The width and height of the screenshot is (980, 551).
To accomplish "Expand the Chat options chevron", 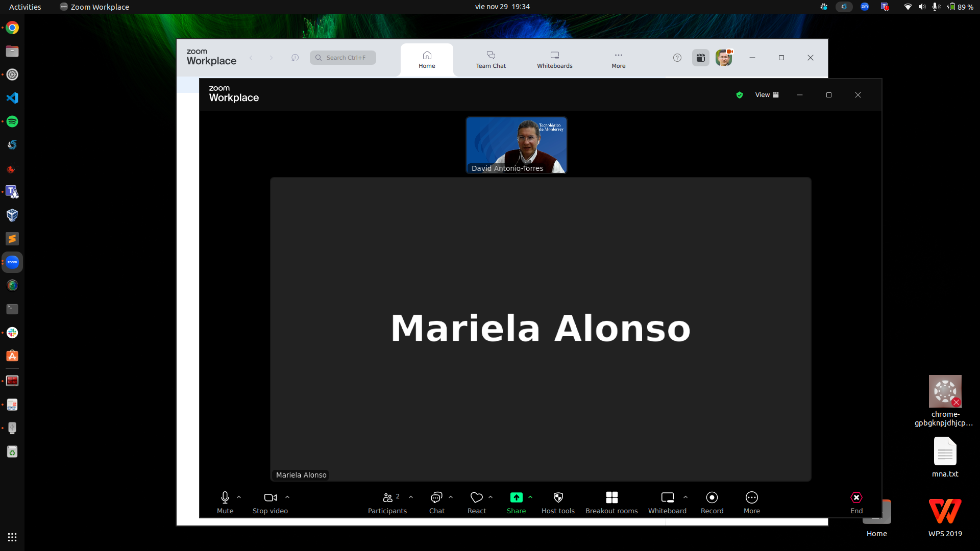I will (x=451, y=497).
